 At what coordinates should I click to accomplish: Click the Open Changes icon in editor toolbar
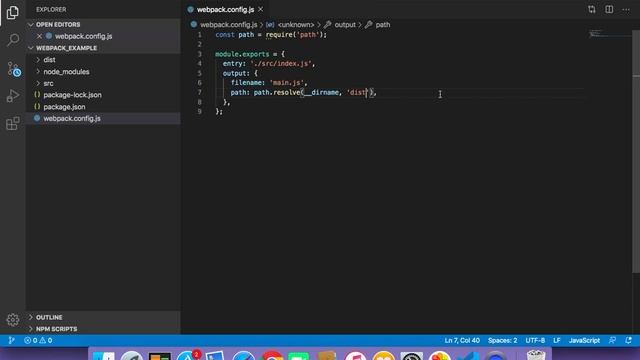(x=592, y=9)
